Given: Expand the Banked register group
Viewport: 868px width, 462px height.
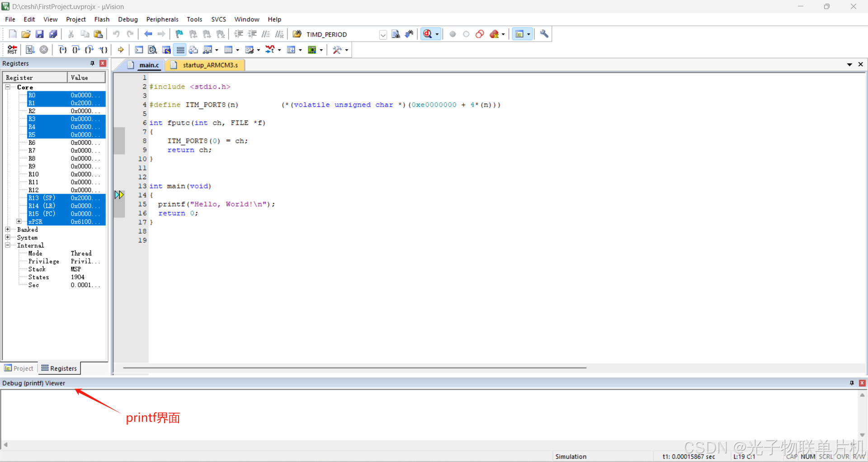Looking at the screenshot, I should pos(8,230).
